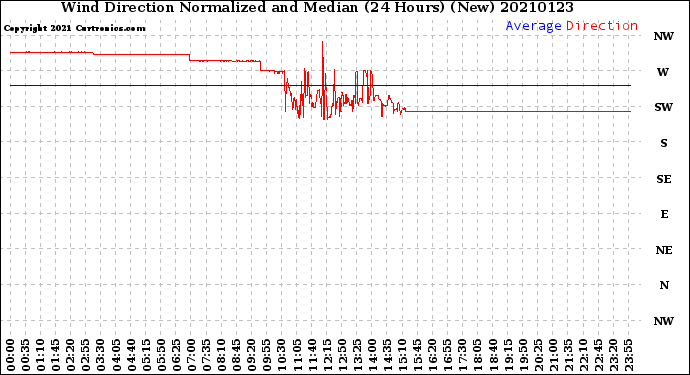Click the 23:20 time axis label

(613, 355)
